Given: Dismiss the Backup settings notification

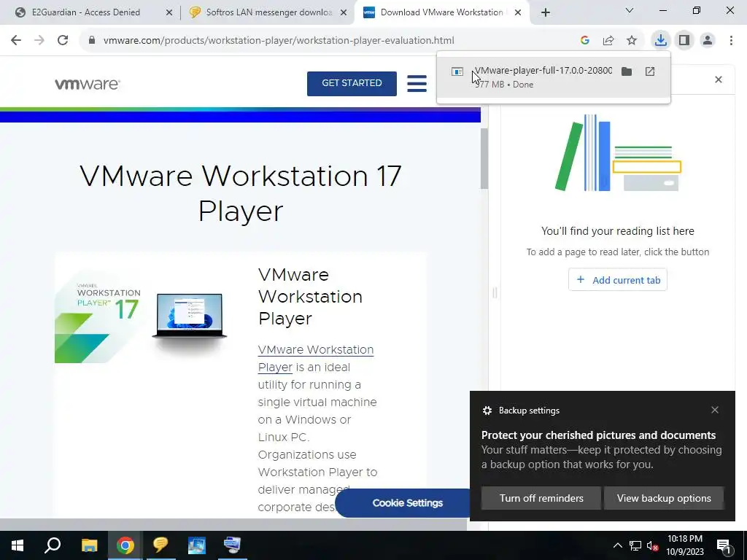Looking at the screenshot, I should [x=715, y=410].
